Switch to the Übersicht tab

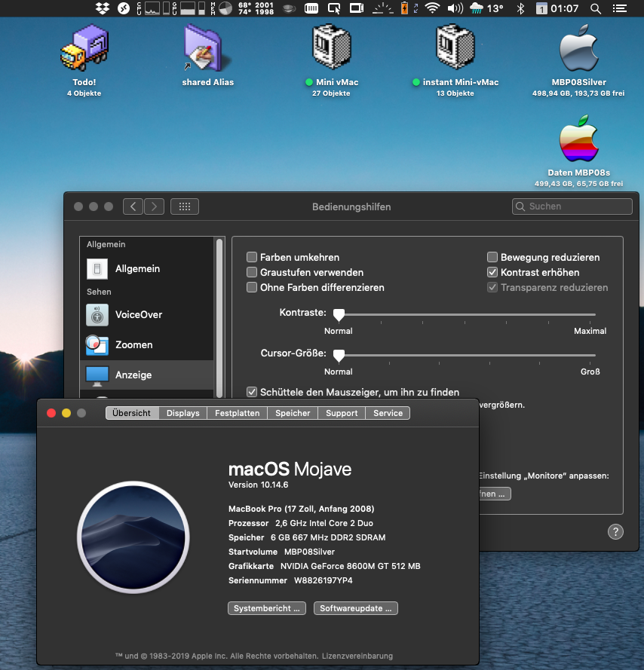point(132,413)
